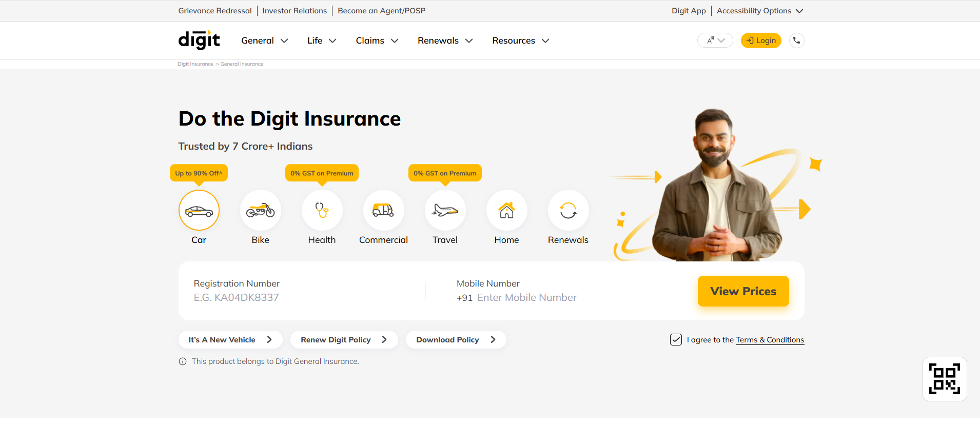Click the Login button

[761, 40]
